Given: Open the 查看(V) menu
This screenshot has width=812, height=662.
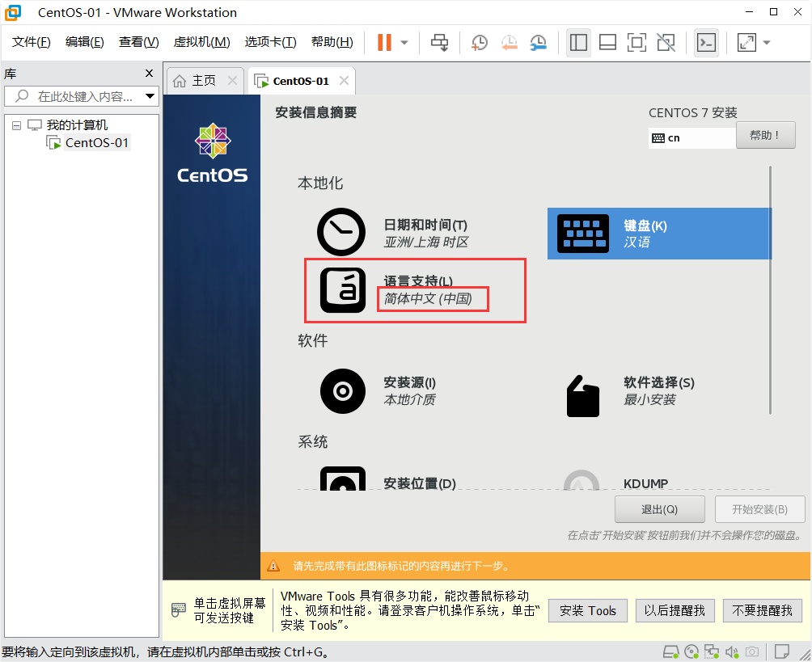Looking at the screenshot, I should coord(139,42).
